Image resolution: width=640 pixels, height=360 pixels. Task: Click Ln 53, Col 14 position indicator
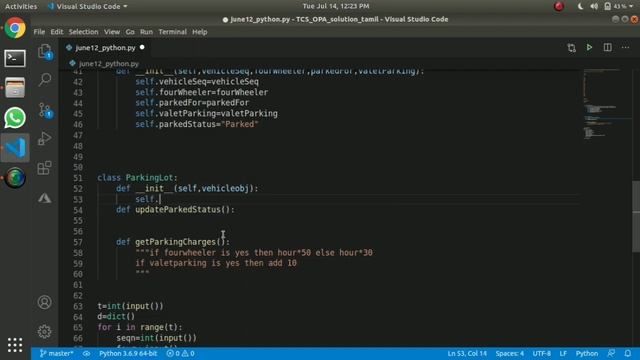click(x=467, y=353)
